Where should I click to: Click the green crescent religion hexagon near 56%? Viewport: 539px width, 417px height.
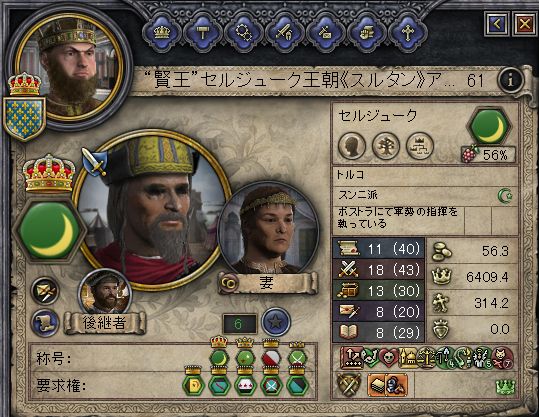490,126
